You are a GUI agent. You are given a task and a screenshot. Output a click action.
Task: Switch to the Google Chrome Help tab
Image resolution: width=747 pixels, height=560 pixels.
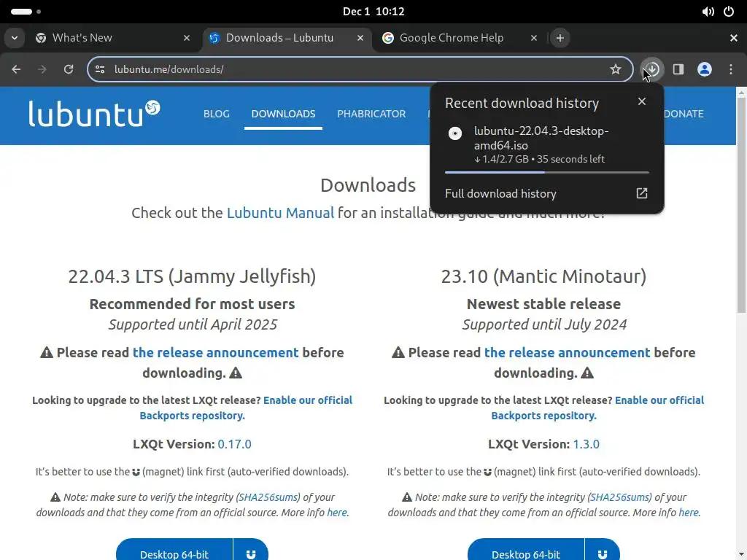[x=461, y=38]
